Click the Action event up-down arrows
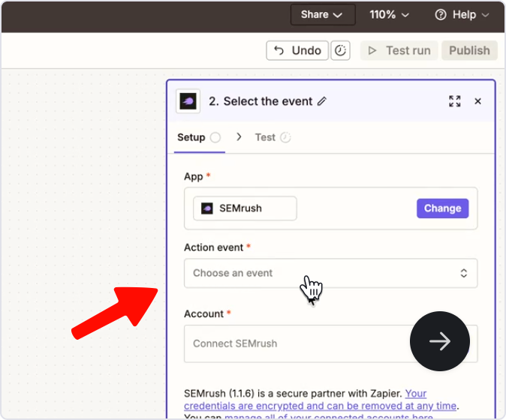Image resolution: width=506 pixels, height=420 pixels. 464,273
